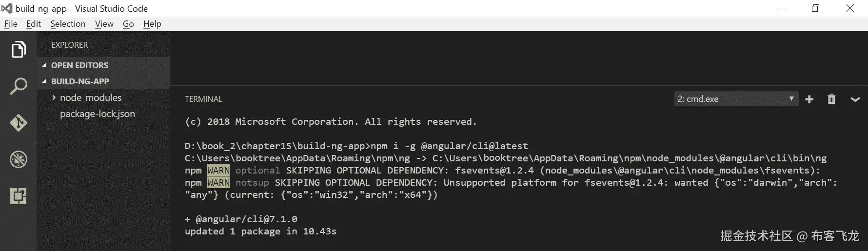Collapse the BUILD-NG-APP section
Image resolution: width=868 pixels, height=251 pixels.
(80, 81)
